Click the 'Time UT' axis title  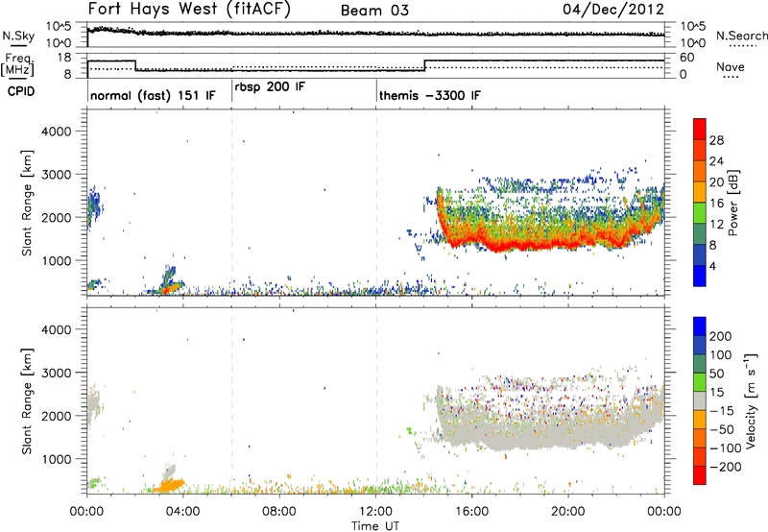click(375, 526)
